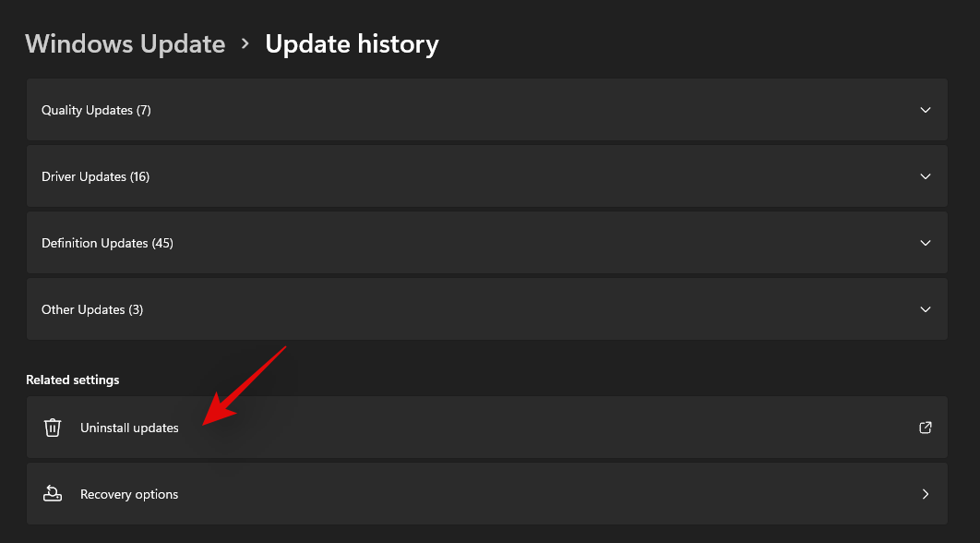Open the Driver Updates (16) section
Image resolution: width=980 pixels, height=543 pixels.
(95, 176)
